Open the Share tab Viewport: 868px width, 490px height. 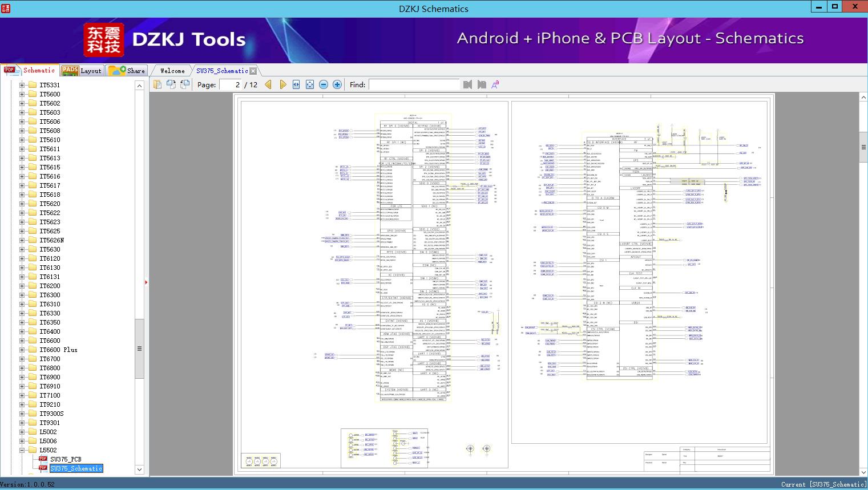(127, 71)
